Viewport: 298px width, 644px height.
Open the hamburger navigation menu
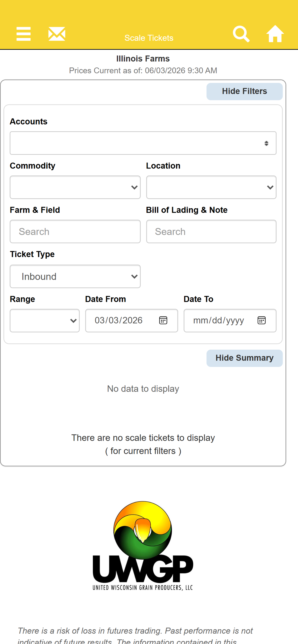pyautogui.click(x=23, y=34)
